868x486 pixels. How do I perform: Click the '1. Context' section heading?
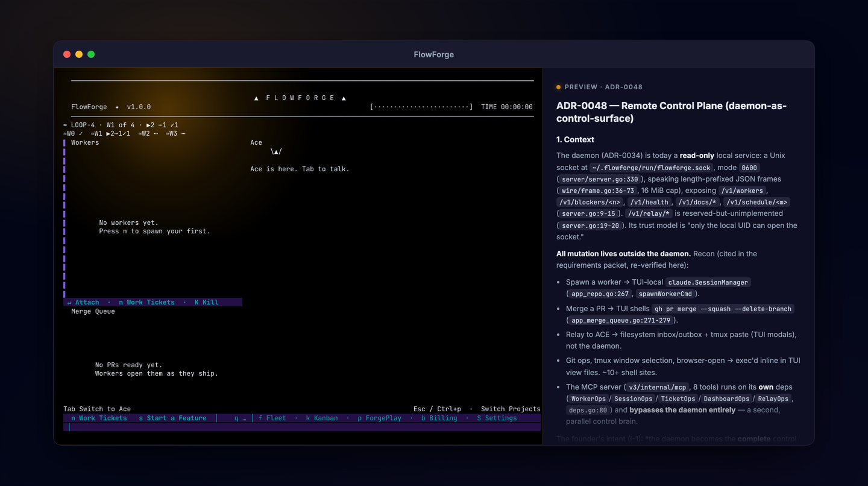click(x=575, y=139)
